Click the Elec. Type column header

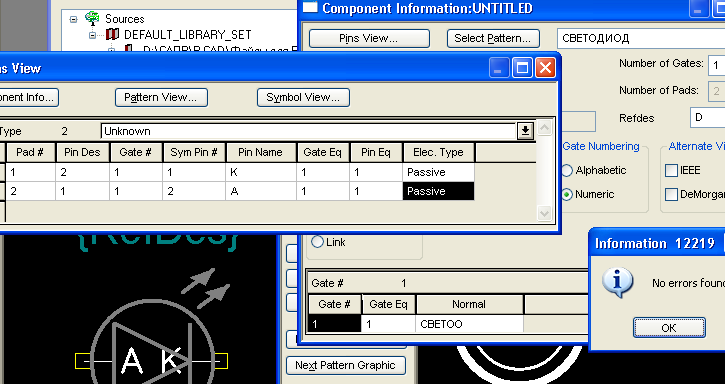click(x=439, y=153)
